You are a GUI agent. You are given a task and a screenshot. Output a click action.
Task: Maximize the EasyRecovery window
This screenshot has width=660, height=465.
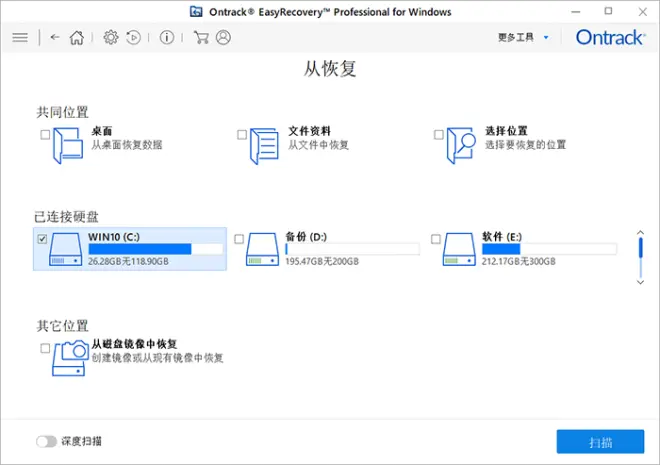(x=608, y=11)
